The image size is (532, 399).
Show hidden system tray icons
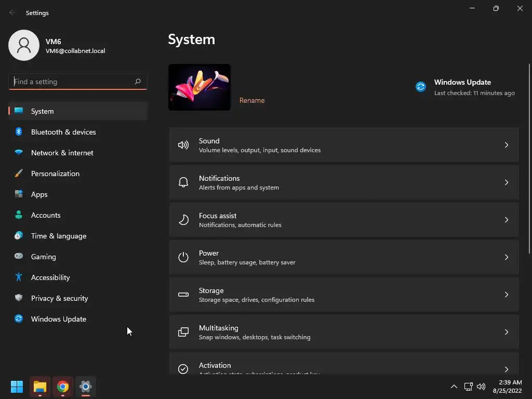pos(454,387)
